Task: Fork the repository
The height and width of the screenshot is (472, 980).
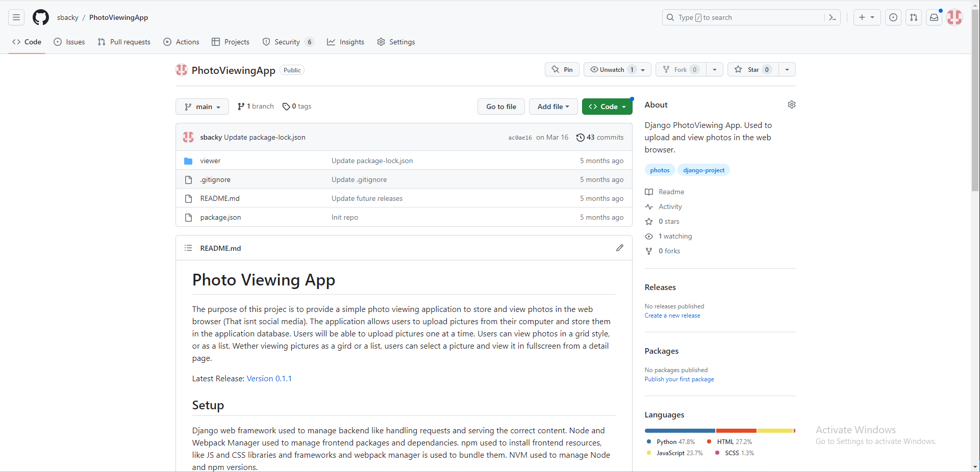Action: coord(681,69)
